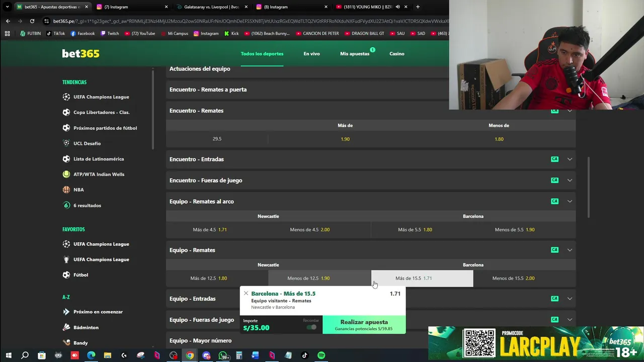Expand Encuentro - Fueras de juego chevron
644x362 pixels.
pos(570,180)
